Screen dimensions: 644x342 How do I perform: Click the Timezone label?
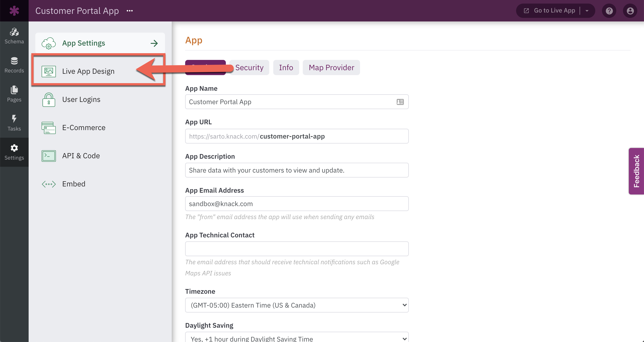pos(200,291)
